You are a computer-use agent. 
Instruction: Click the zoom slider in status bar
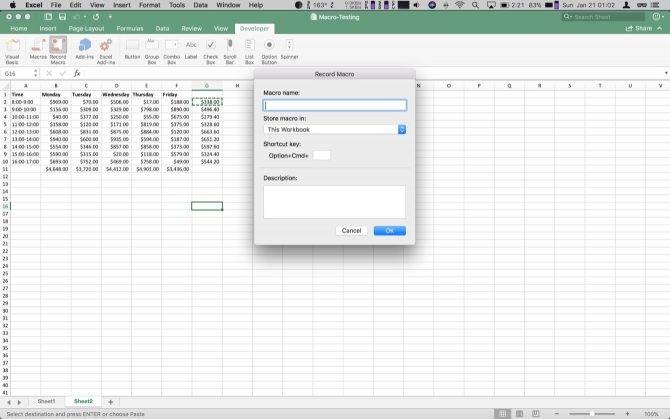(x=592, y=414)
